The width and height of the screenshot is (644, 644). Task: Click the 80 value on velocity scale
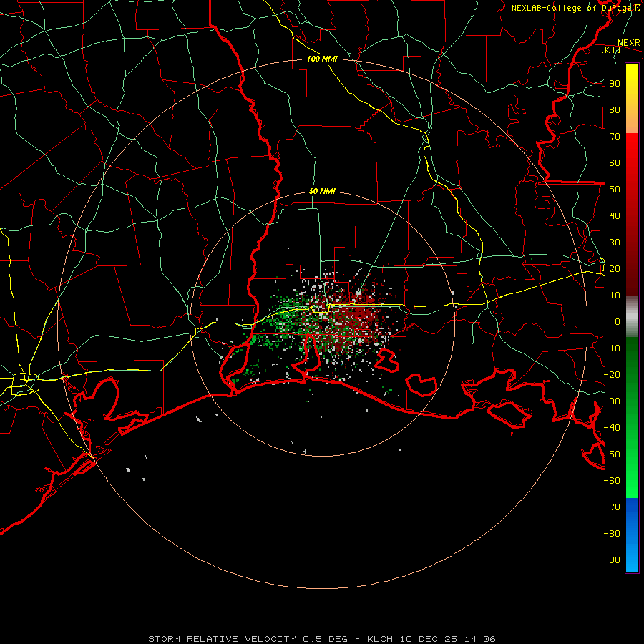point(615,109)
